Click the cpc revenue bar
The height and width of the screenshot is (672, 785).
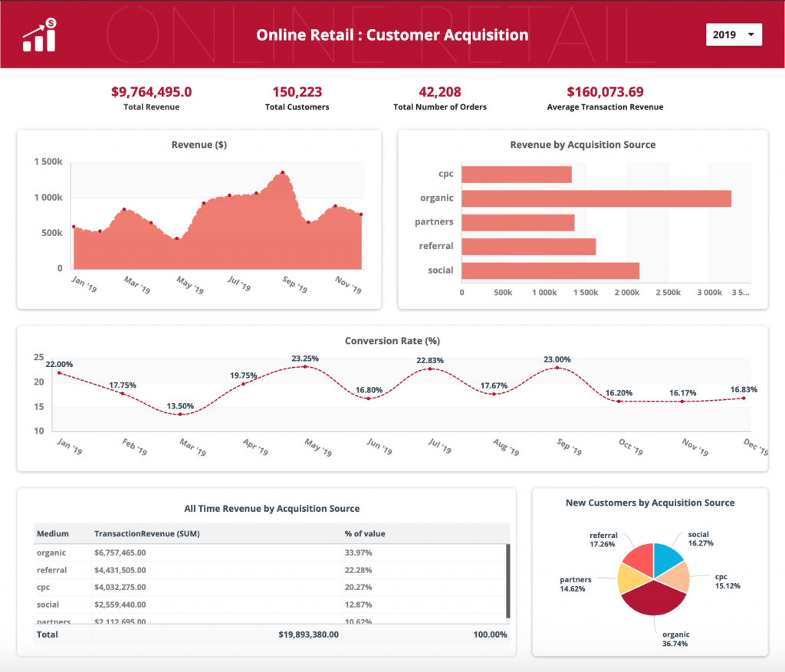click(516, 174)
